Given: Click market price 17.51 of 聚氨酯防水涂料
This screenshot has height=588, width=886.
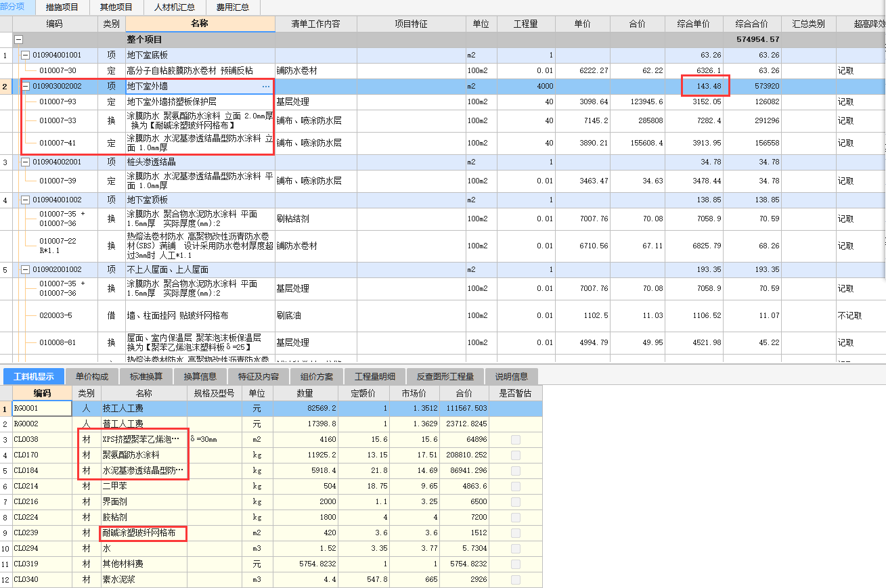Looking at the screenshot, I should [x=414, y=455].
